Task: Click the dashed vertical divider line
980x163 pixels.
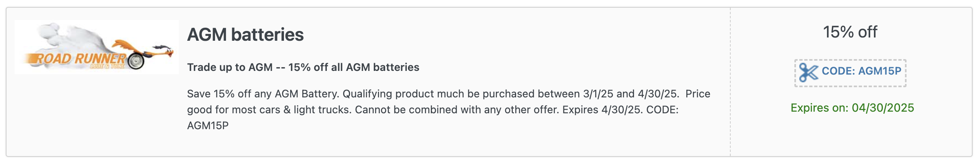Action: 730,81
